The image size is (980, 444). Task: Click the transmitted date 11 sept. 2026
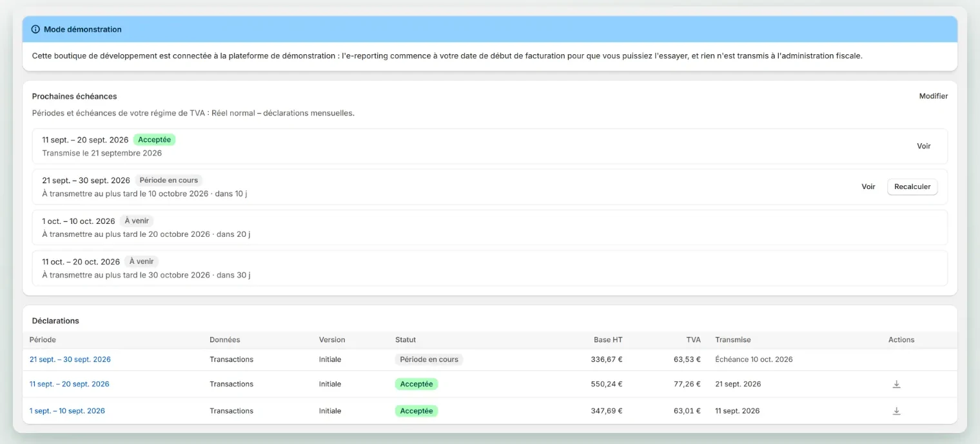coord(738,411)
